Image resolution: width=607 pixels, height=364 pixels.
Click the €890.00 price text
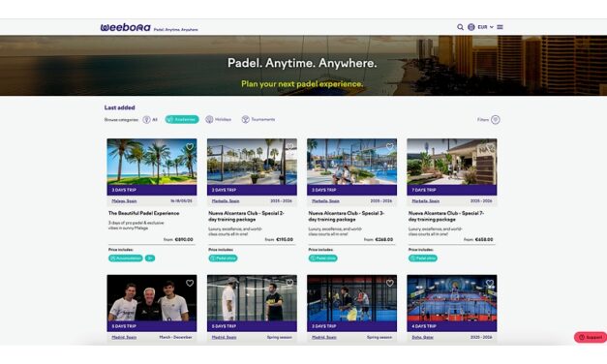[184, 240]
